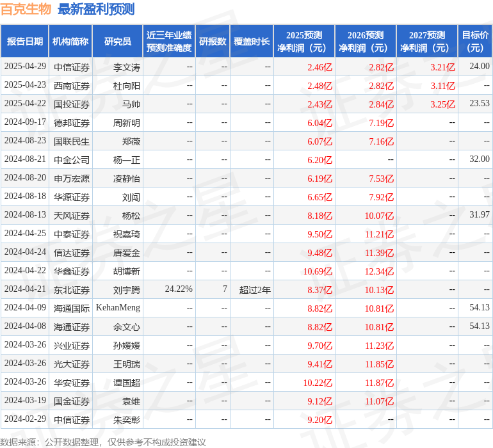Click the 3.11亿 profit value

tap(442, 86)
